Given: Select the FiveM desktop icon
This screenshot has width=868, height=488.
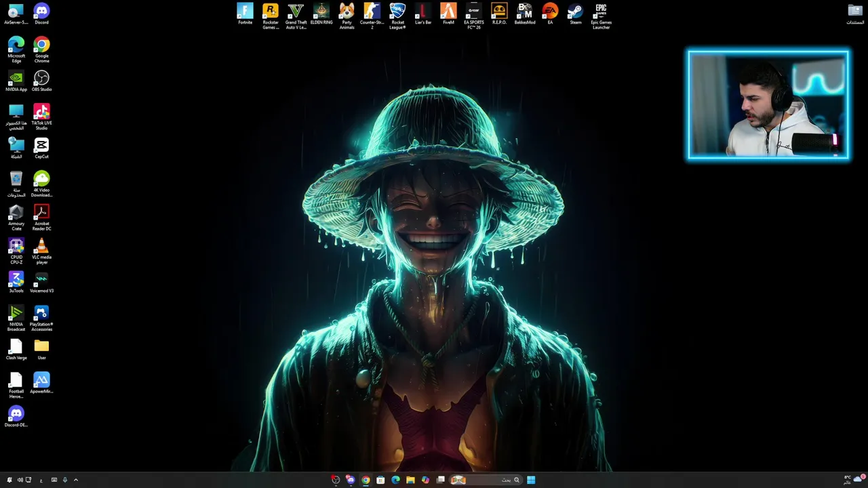Looking at the screenshot, I should (x=448, y=14).
